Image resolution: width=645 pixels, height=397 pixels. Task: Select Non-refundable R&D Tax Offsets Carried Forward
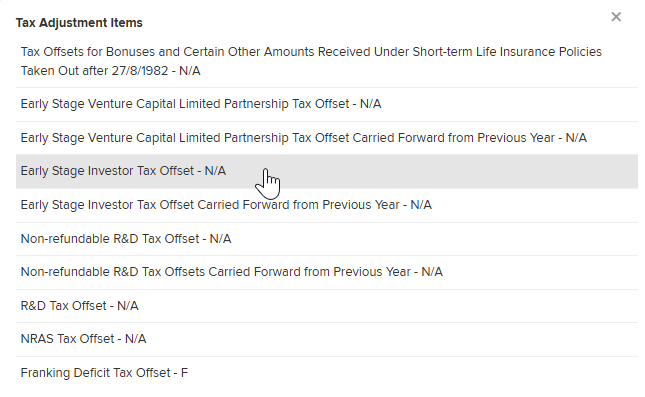(327, 272)
